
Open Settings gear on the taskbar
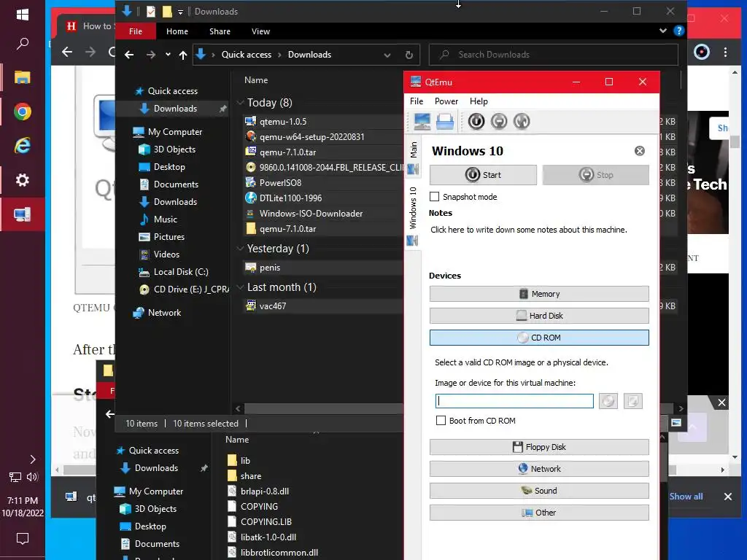pos(23,180)
